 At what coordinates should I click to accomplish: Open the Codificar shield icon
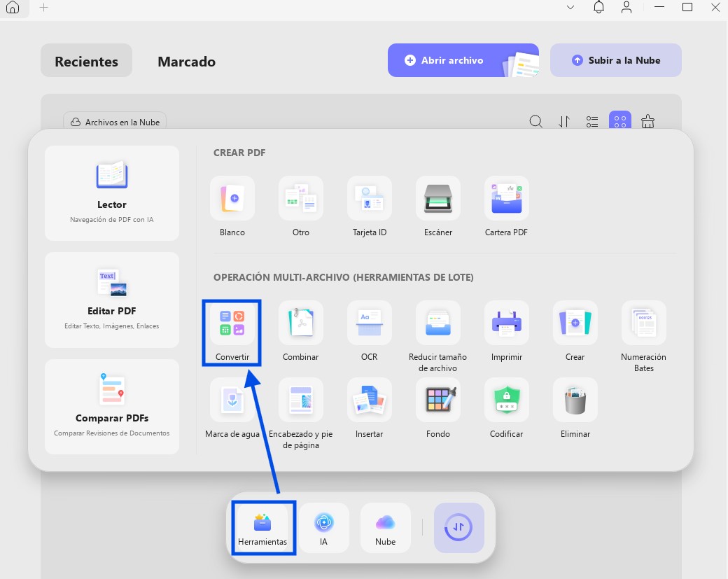[x=507, y=400]
